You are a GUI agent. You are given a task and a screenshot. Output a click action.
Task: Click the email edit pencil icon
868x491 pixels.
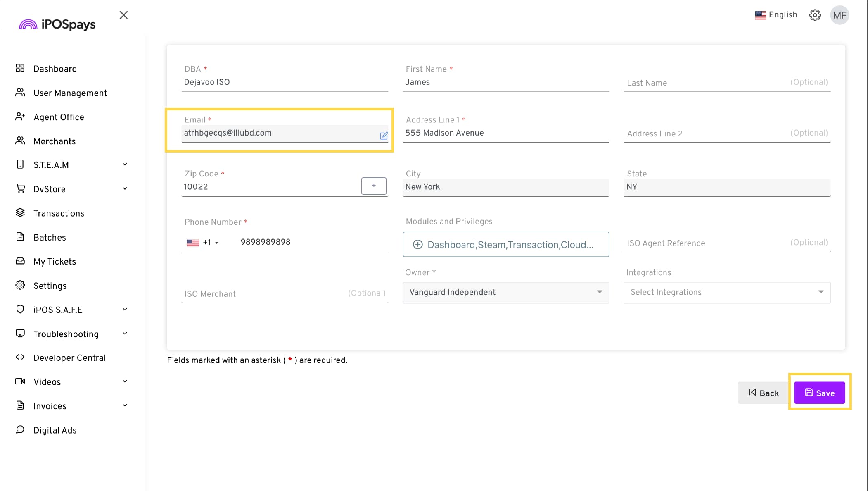click(x=384, y=136)
